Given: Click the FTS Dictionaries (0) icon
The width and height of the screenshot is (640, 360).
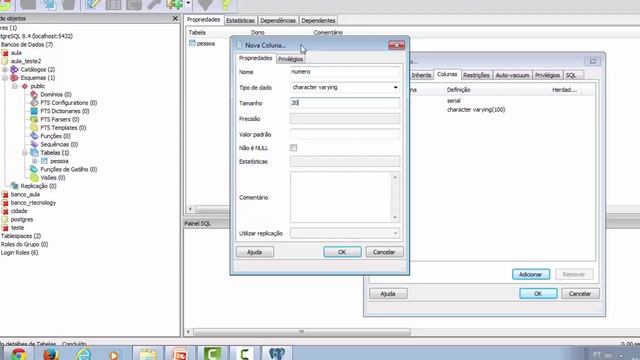Looking at the screenshot, I should [34, 111].
